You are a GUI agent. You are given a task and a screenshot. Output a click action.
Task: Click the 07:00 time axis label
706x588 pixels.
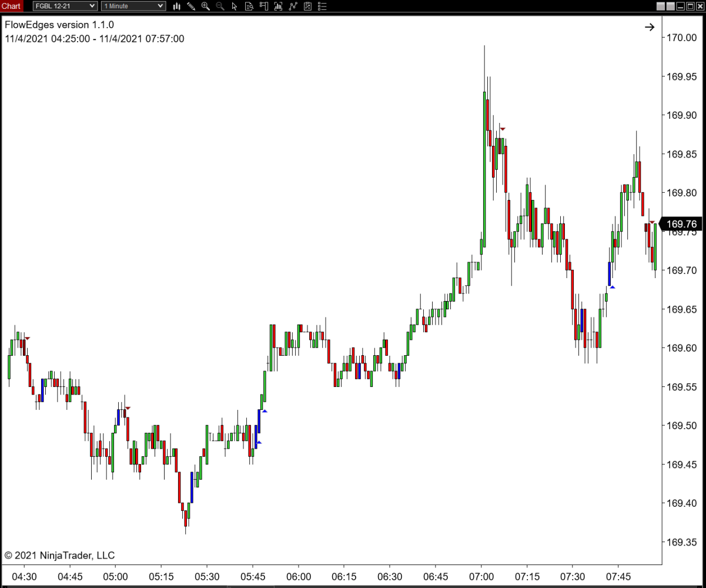(481, 576)
